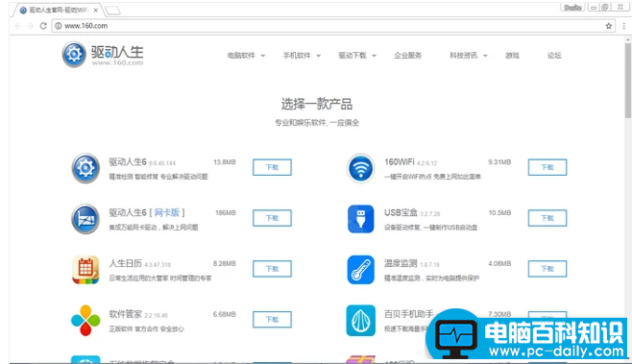
Task: Open the 温度监测 thermometer icon
Action: click(x=360, y=270)
